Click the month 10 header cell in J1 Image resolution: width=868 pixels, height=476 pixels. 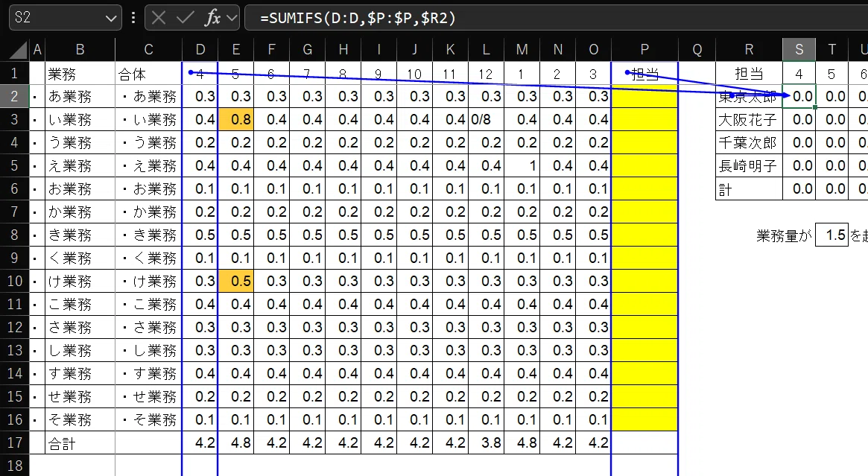pos(414,74)
